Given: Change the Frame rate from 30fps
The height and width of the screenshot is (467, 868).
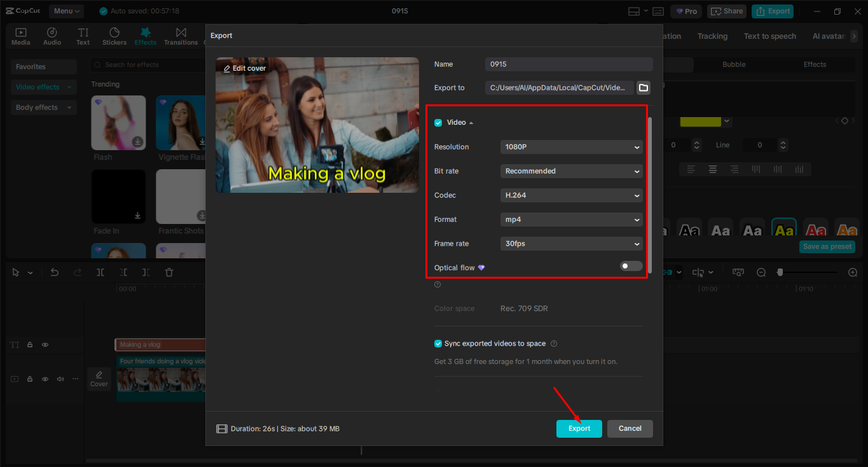Looking at the screenshot, I should (570, 244).
